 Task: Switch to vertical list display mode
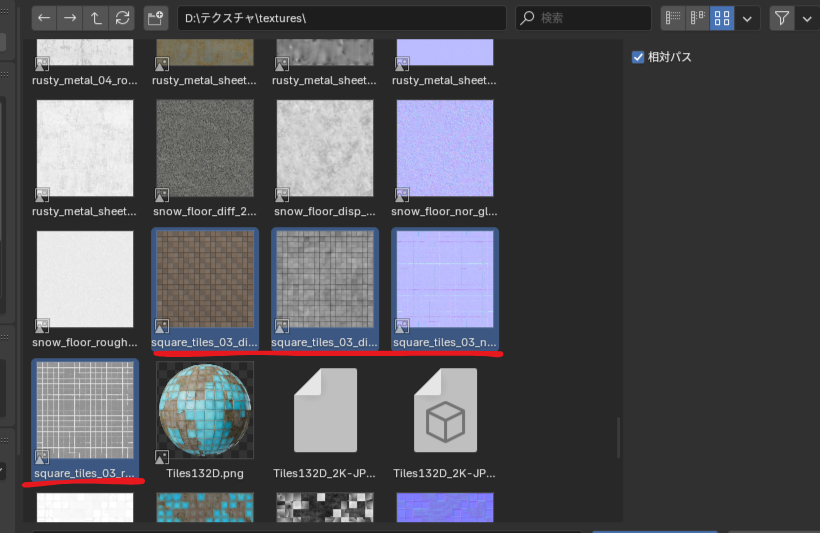[673, 18]
